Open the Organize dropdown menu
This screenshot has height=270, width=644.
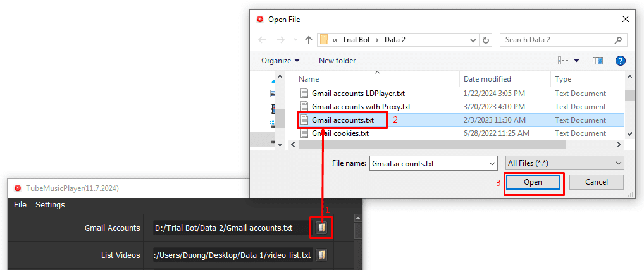280,61
